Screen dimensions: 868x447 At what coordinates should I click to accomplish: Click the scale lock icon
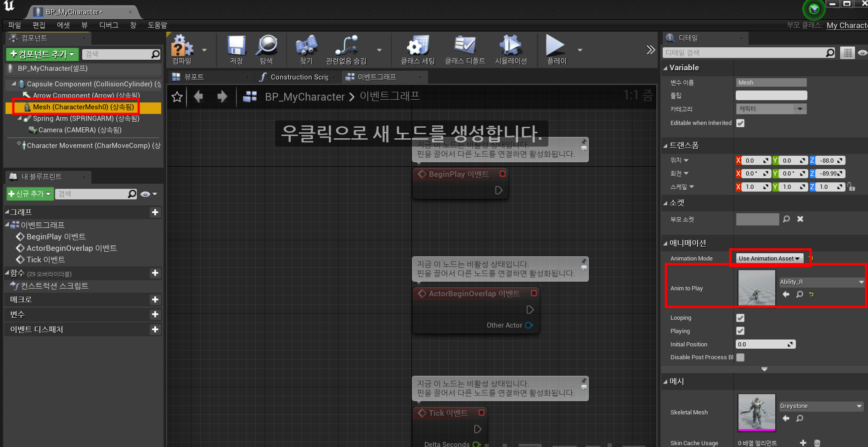851,187
